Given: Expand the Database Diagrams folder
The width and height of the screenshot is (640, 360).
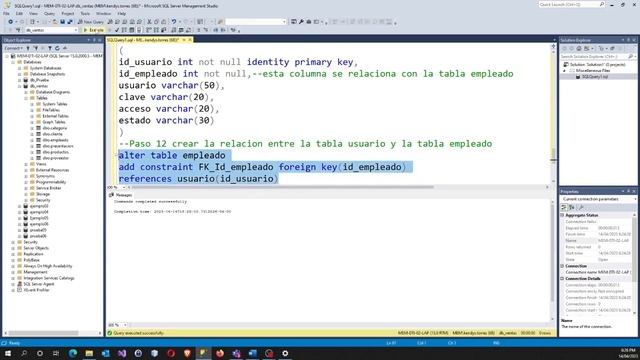Looking at the screenshot, I should point(26,92).
